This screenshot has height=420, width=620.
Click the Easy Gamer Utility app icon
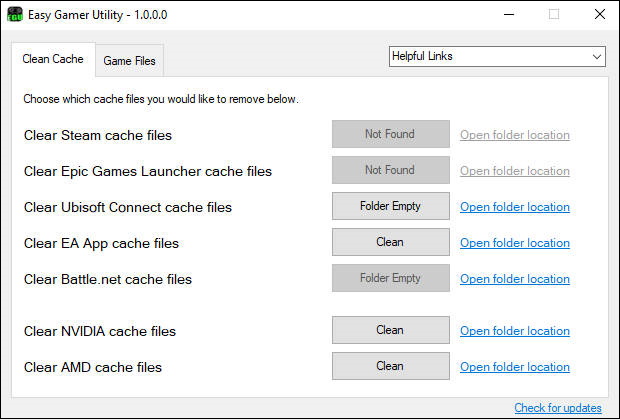pyautogui.click(x=15, y=14)
